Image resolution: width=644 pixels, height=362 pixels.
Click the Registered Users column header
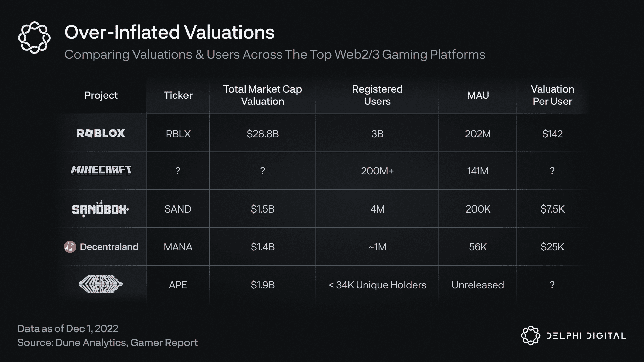[x=377, y=95]
